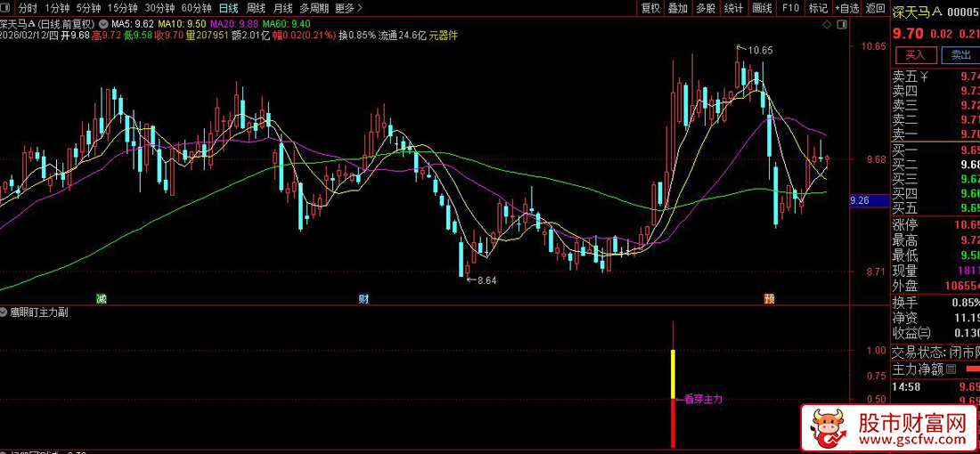Click the MA20: 9.88 indicator label

(x=233, y=24)
